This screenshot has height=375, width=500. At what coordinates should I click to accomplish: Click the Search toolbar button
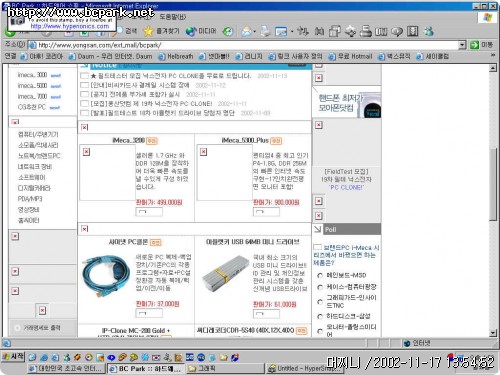pyautogui.click(x=127, y=31)
